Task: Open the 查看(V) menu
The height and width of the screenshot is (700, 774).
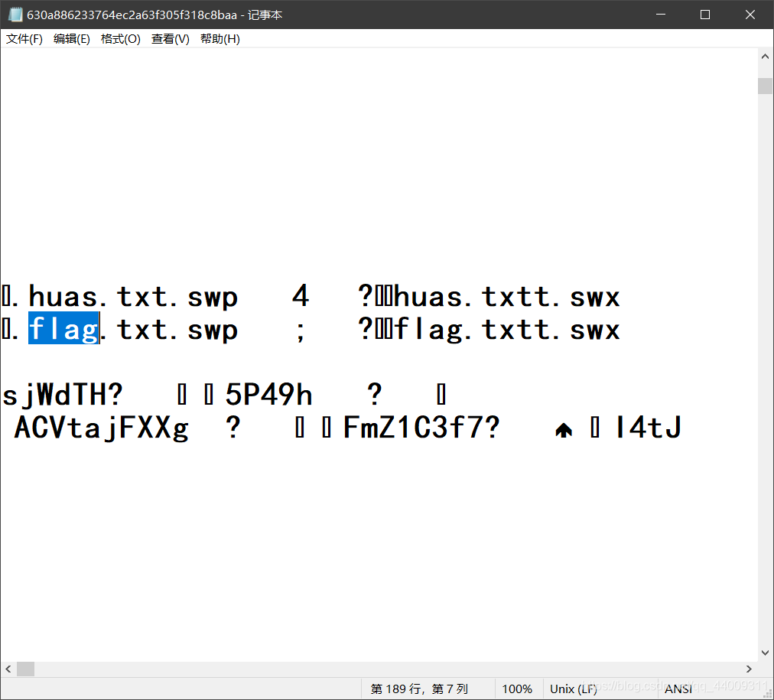Action: click(171, 38)
